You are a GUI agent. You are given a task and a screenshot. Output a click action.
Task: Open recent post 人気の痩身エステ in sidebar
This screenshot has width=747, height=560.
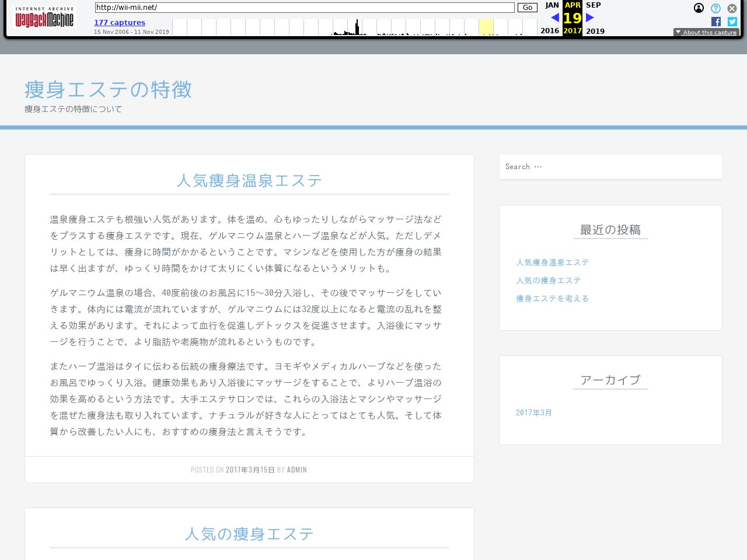pyautogui.click(x=549, y=281)
